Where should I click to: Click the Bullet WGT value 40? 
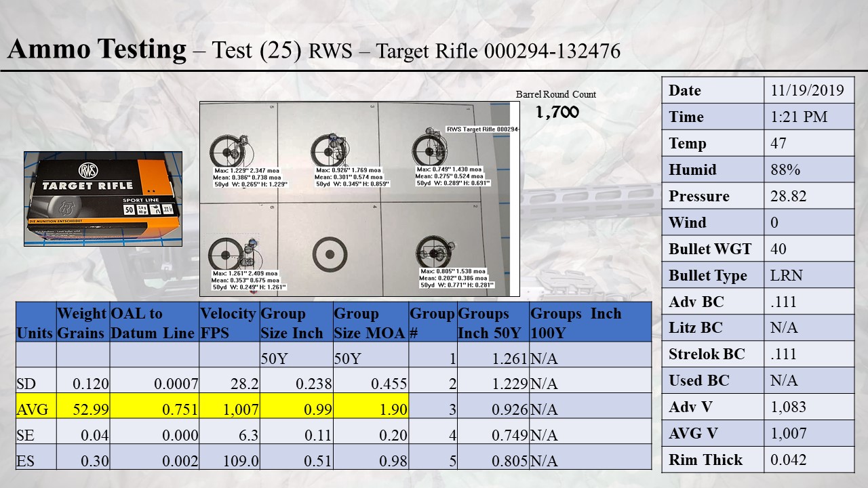(778, 249)
